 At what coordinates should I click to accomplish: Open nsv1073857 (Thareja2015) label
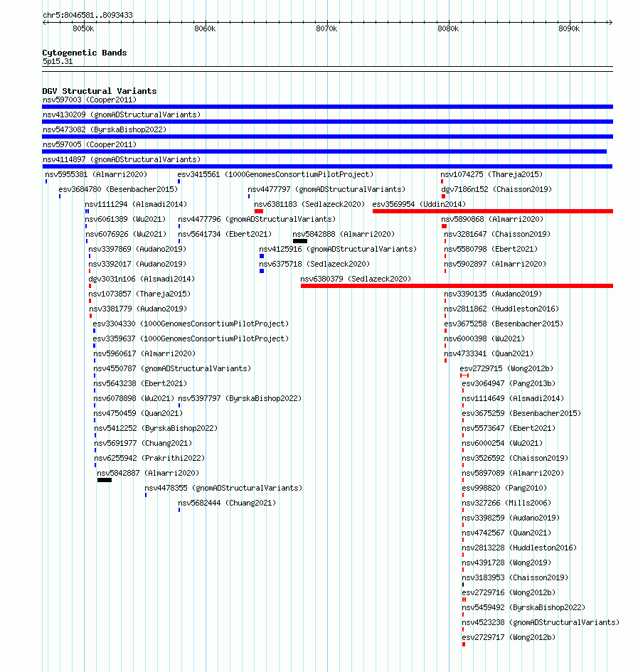click(139, 294)
